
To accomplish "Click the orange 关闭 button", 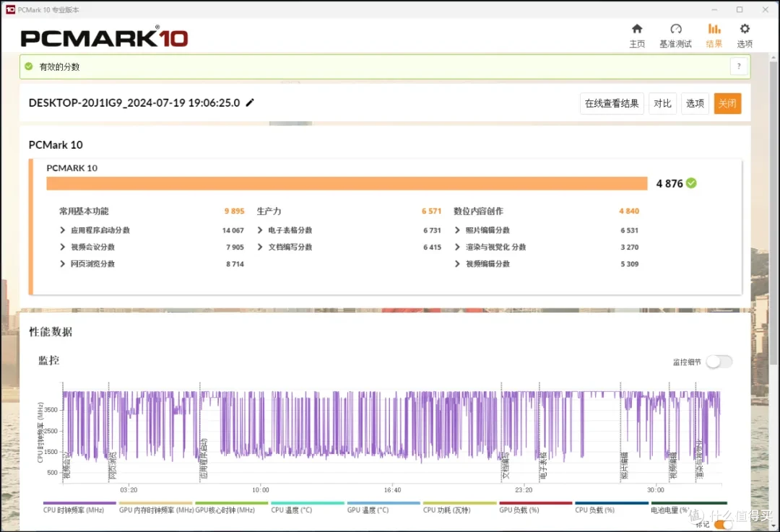I will [727, 103].
